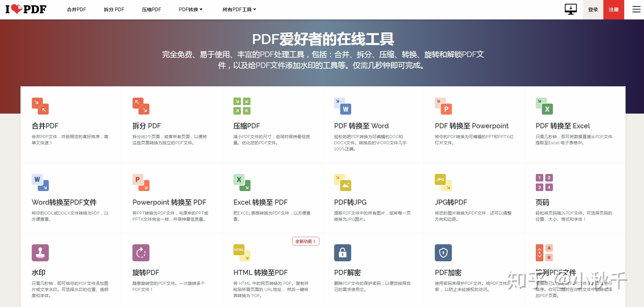Viewport: 644px width, 307px height.
Task: Open the desktop app download icon
Action: click(571, 9)
